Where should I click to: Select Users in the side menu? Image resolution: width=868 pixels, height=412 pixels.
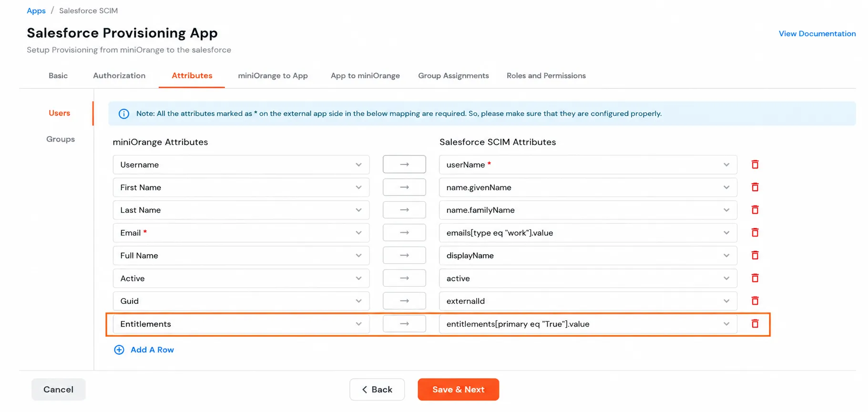tap(60, 113)
